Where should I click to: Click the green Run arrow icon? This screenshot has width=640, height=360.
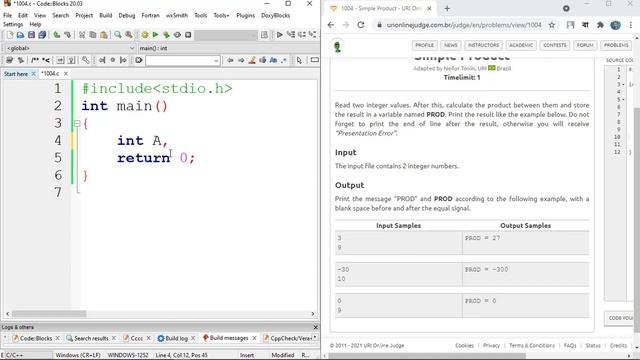tap(155, 35)
